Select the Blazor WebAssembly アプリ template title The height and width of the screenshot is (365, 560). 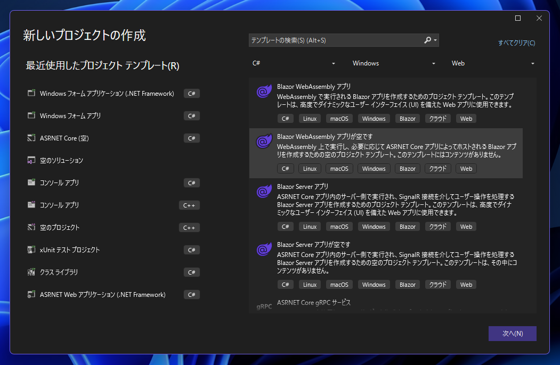314,87
